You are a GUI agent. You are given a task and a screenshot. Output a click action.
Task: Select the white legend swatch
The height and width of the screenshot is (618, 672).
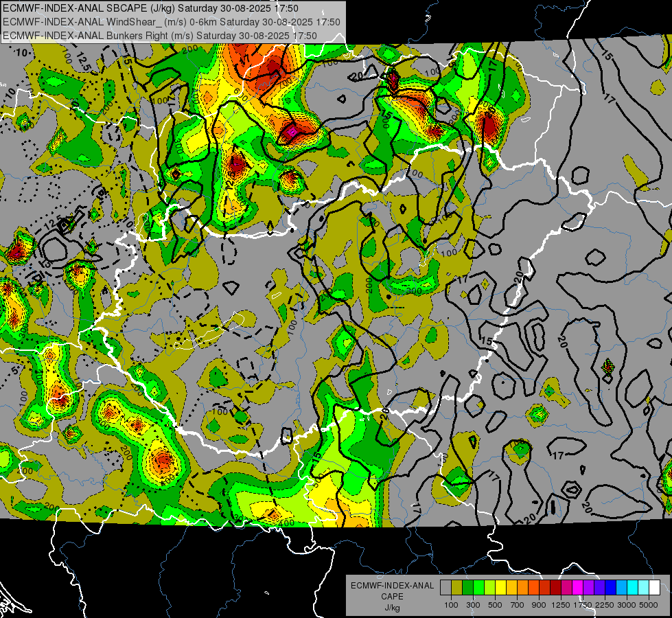[x=654, y=587]
